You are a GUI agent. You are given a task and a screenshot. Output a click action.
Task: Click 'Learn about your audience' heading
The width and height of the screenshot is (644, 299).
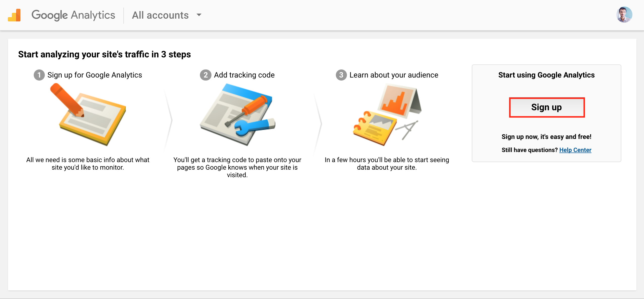coord(394,75)
